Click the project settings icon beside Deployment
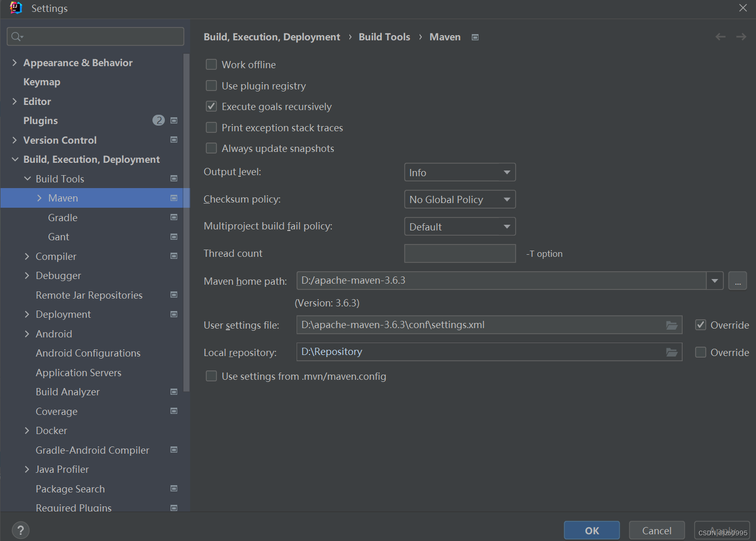The height and width of the screenshot is (541, 756). click(174, 314)
